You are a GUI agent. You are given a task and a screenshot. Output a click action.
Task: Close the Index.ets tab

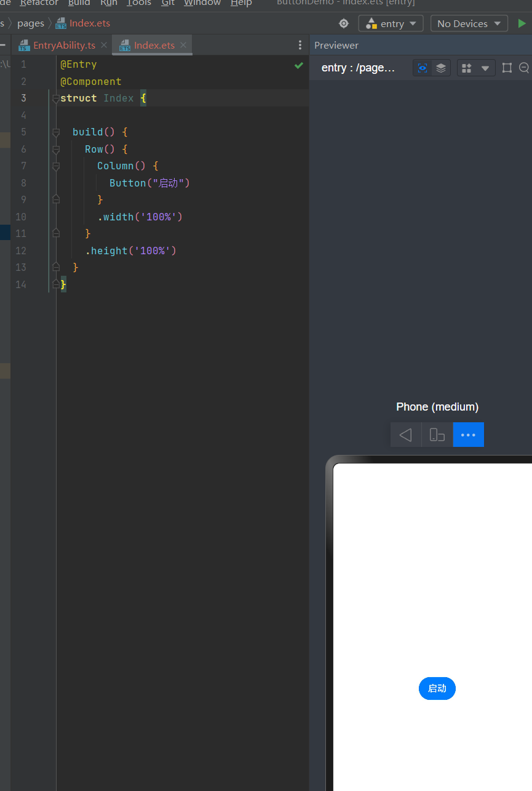183,45
